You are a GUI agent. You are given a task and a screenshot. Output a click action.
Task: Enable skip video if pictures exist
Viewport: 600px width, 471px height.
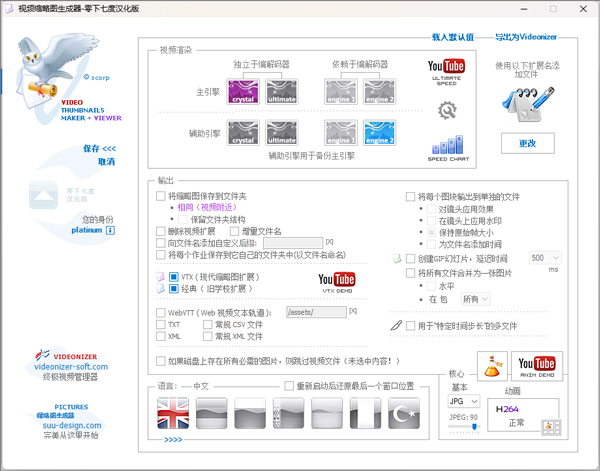(x=161, y=361)
